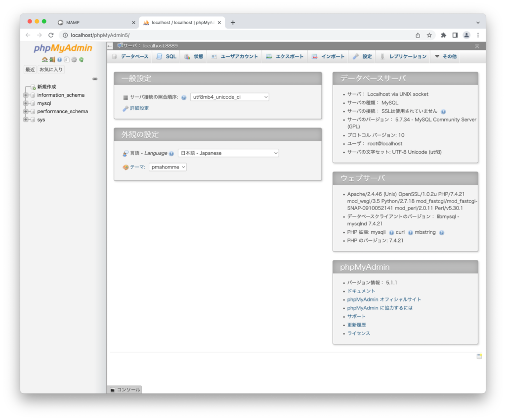This screenshot has height=420, width=506.
Task: Open navigation panel settings gear icon
Action: (x=74, y=60)
